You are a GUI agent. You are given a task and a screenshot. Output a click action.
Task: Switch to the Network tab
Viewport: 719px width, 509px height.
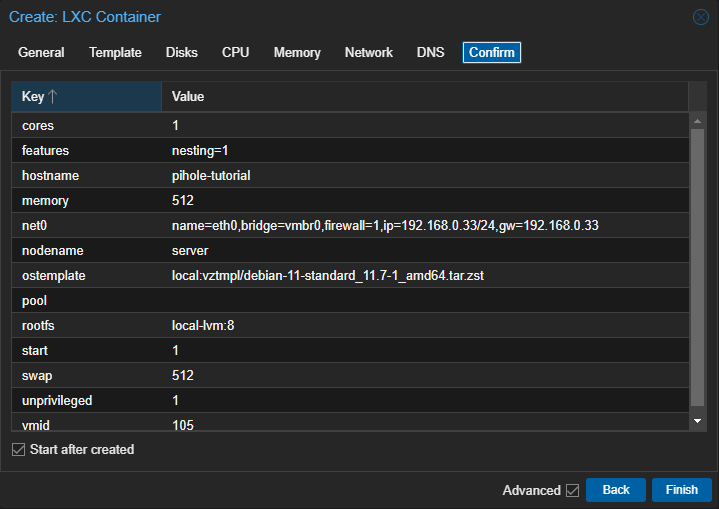point(369,53)
